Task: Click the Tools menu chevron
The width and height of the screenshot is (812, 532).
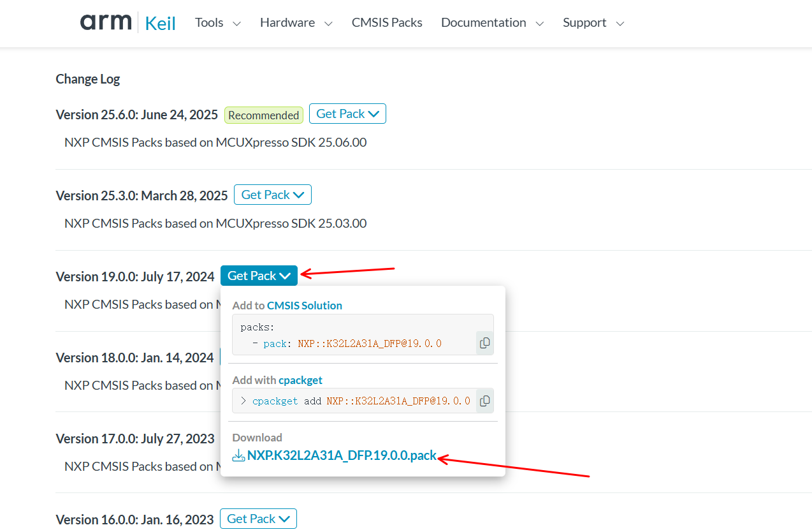Action: point(236,24)
